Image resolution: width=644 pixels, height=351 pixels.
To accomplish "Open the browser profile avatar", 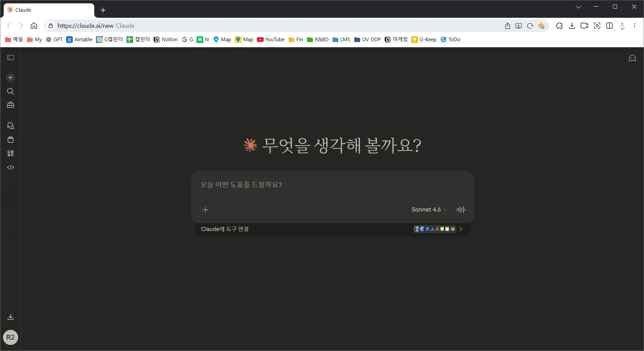I will point(622,26).
